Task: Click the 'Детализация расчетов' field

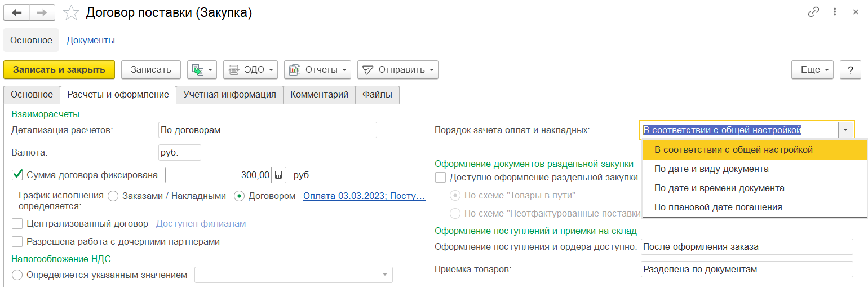Action: click(x=267, y=130)
